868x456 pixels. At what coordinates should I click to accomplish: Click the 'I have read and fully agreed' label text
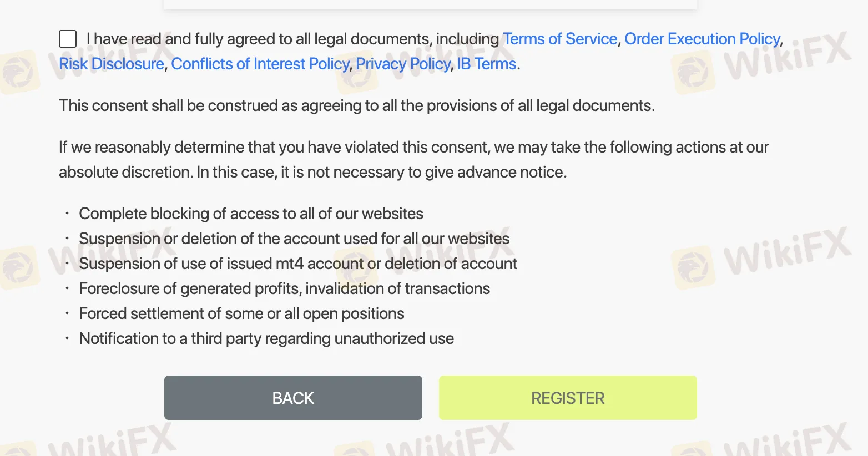[x=292, y=39]
